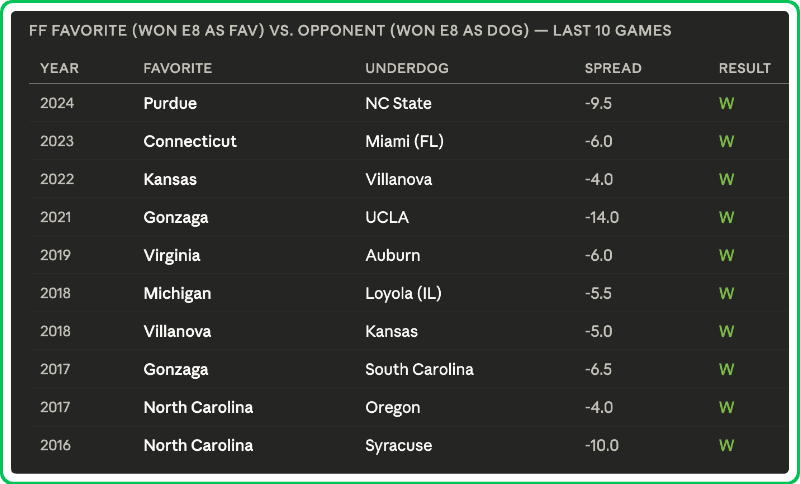The width and height of the screenshot is (800, 484).
Task: Sort by the SPREAD column header
Action: (613, 69)
